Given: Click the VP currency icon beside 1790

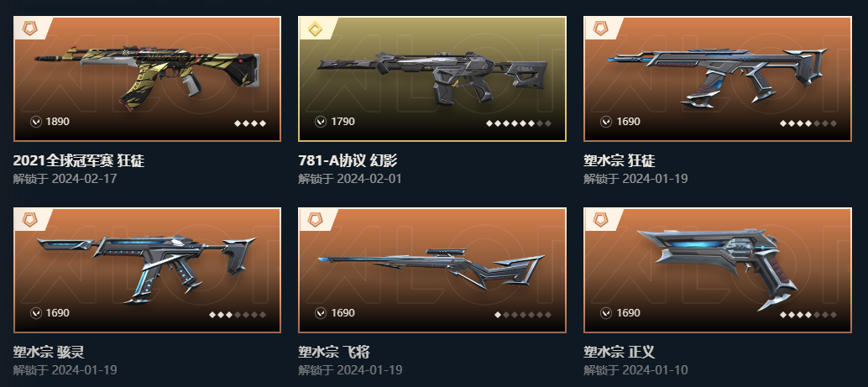Looking at the screenshot, I should tap(321, 122).
